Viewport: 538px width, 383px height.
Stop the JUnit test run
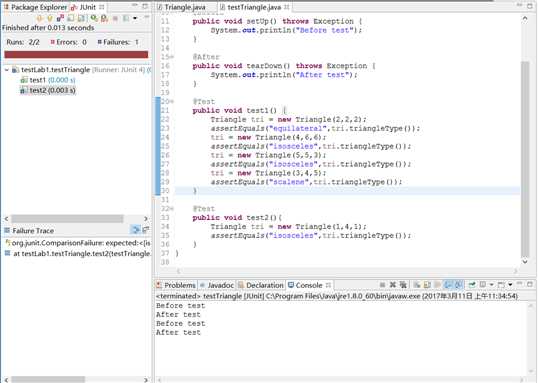point(115,18)
